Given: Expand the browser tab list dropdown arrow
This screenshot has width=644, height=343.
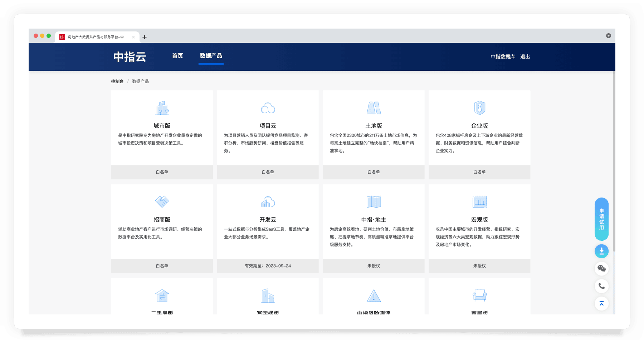Looking at the screenshot, I should click(x=608, y=36).
